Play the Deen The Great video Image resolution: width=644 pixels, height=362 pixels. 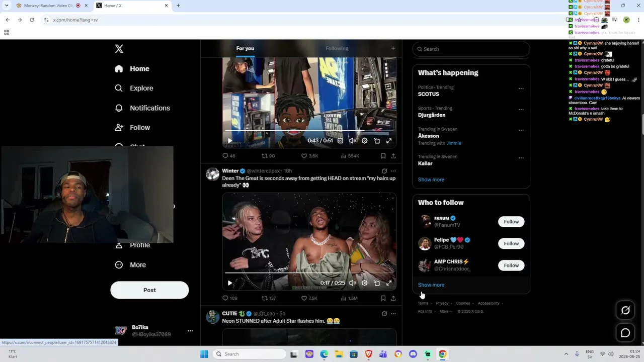[229, 283]
